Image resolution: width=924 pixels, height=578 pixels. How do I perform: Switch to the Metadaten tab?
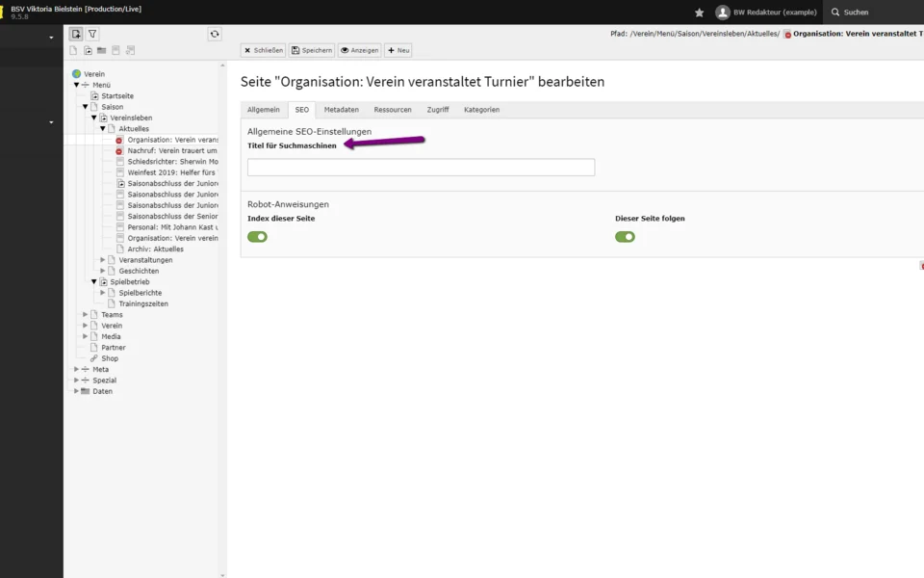(x=341, y=110)
